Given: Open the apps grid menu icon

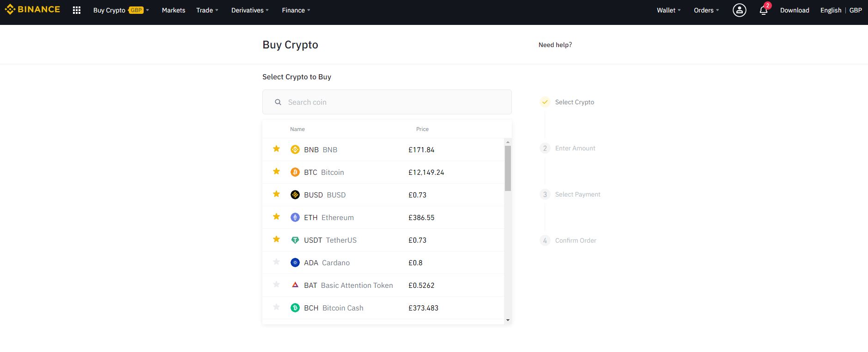Looking at the screenshot, I should point(77,10).
